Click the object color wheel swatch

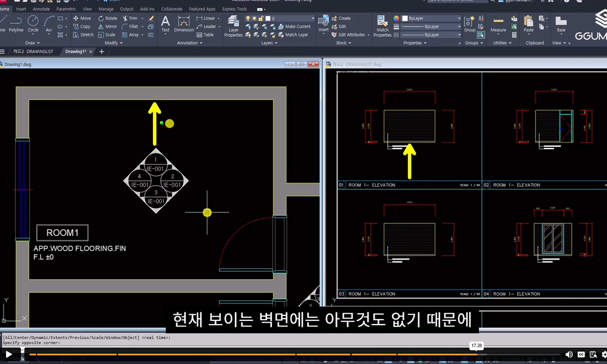pyautogui.click(x=396, y=18)
